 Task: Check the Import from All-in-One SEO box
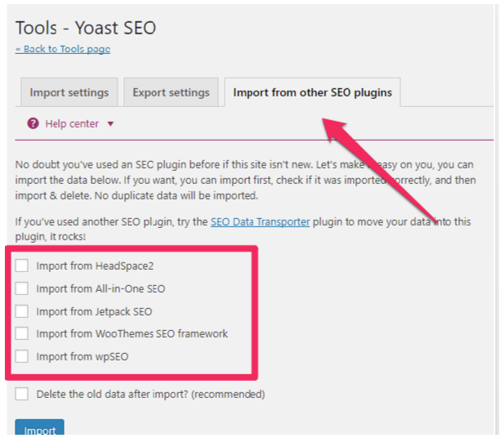click(x=22, y=288)
